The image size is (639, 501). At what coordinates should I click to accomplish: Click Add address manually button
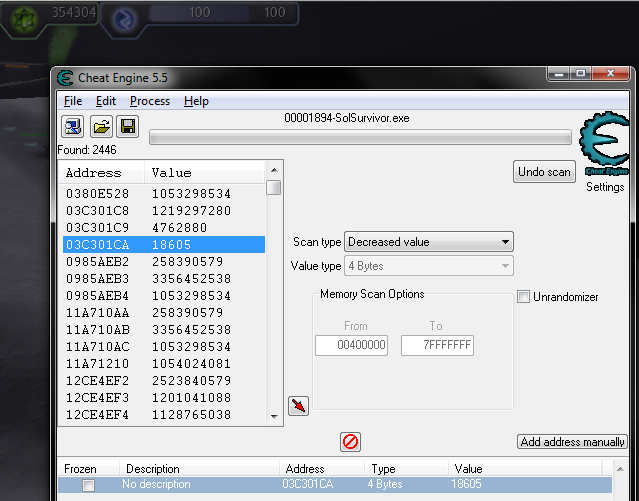click(x=572, y=441)
